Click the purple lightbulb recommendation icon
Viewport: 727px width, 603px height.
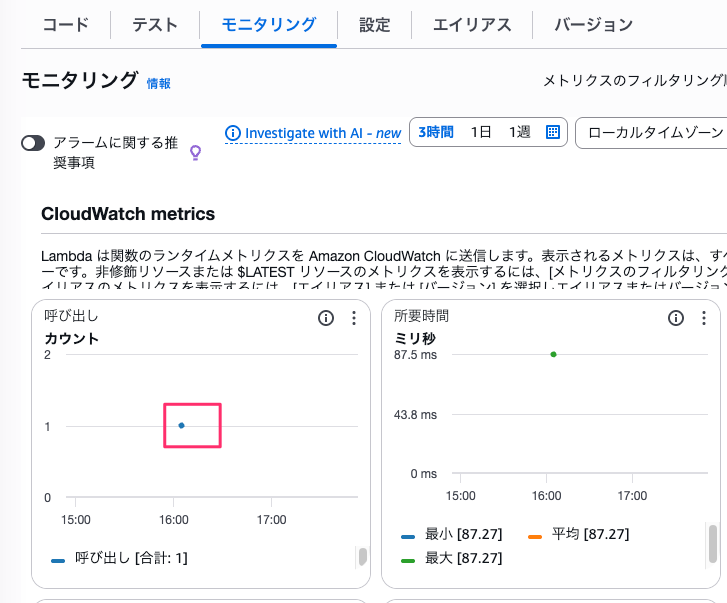[196, 152]
